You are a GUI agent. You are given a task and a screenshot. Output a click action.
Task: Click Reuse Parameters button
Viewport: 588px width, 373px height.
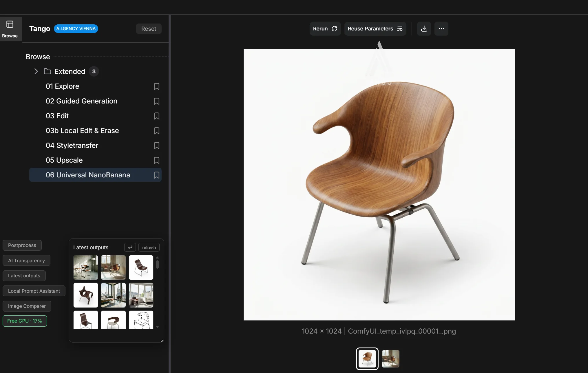[x=375, y=29]
